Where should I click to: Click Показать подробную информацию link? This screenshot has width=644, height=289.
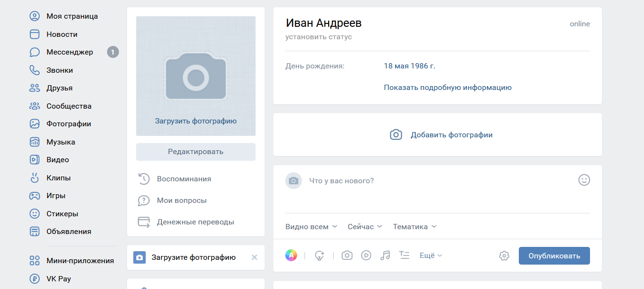[447, 88]
